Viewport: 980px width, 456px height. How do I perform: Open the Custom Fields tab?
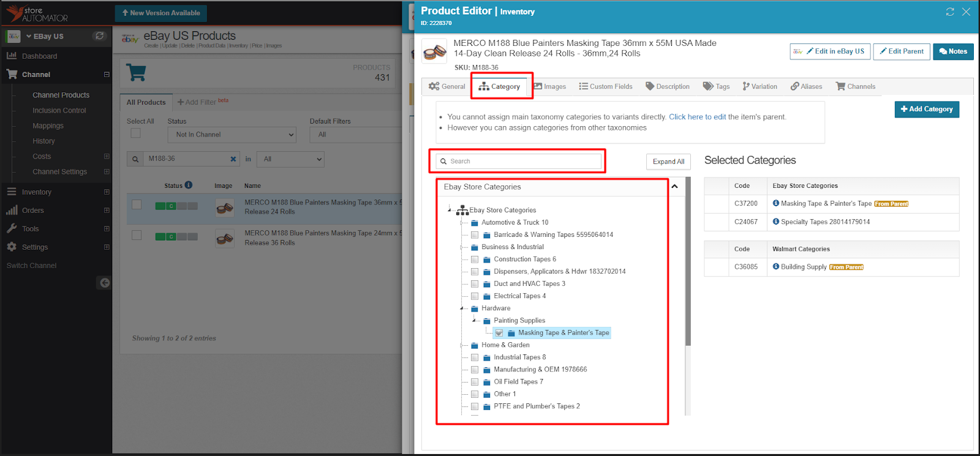[606, 86]
